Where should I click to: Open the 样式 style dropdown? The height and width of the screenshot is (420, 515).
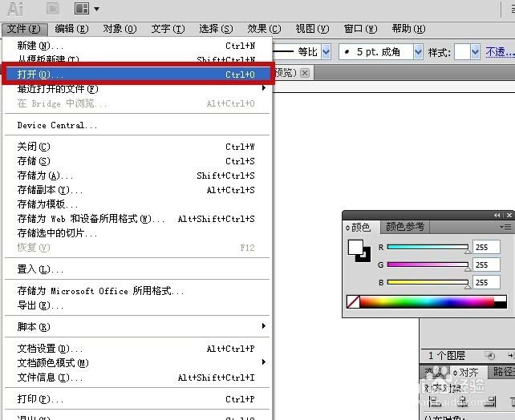[475, 52]
